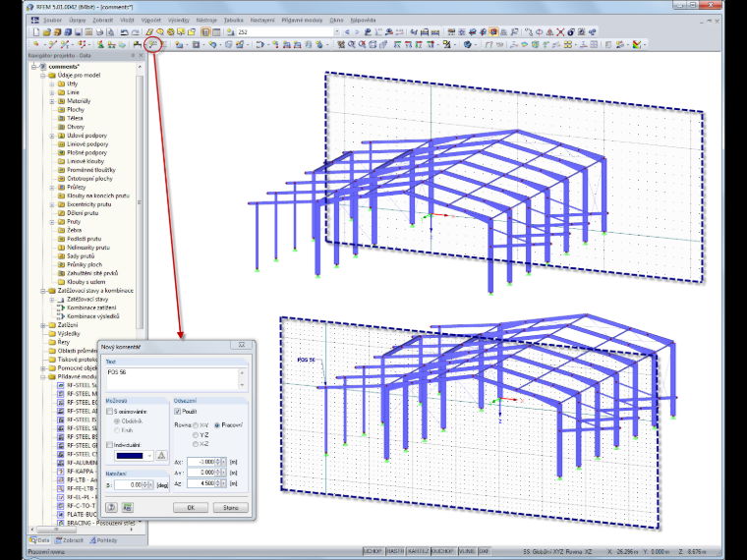The image size is (747, 560).
Task: Undo the last action
Action: (125, 31)
